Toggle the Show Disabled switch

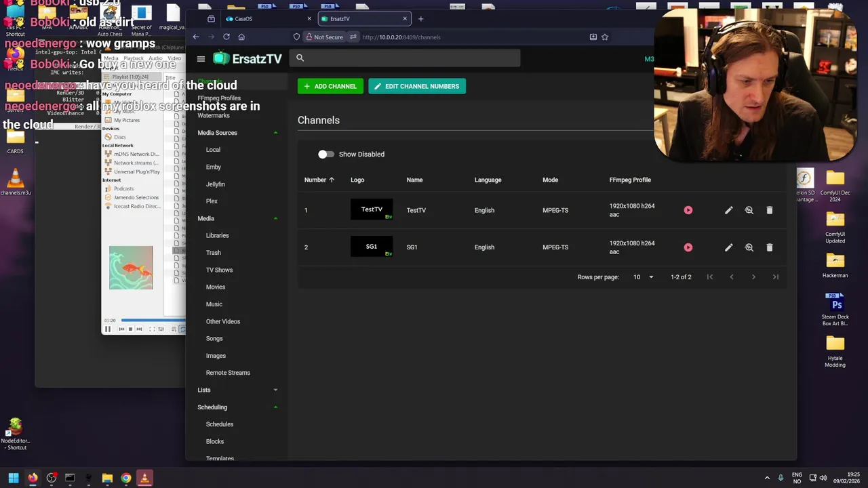point(326,155)
